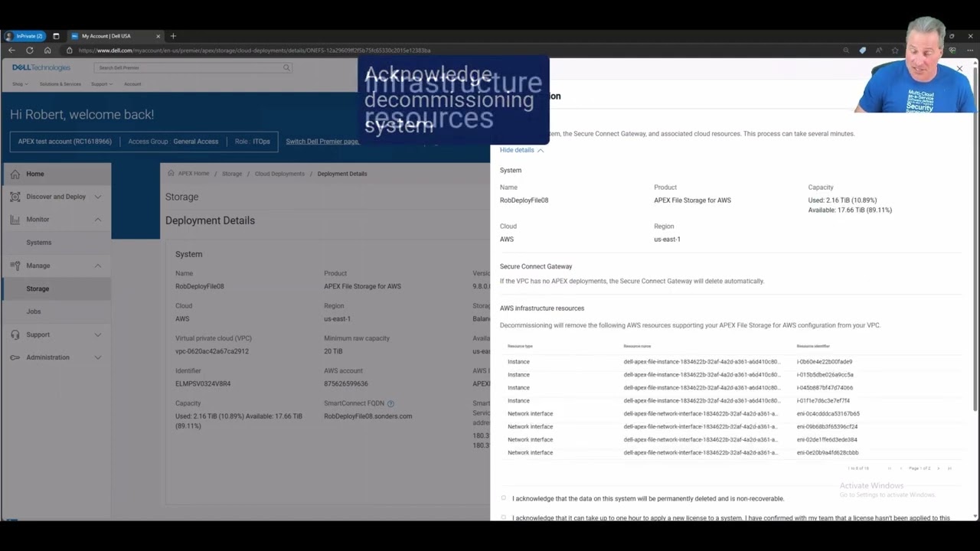Close the decommission side panel
Screen dimensions: 980x551
[x=960, y=69]
